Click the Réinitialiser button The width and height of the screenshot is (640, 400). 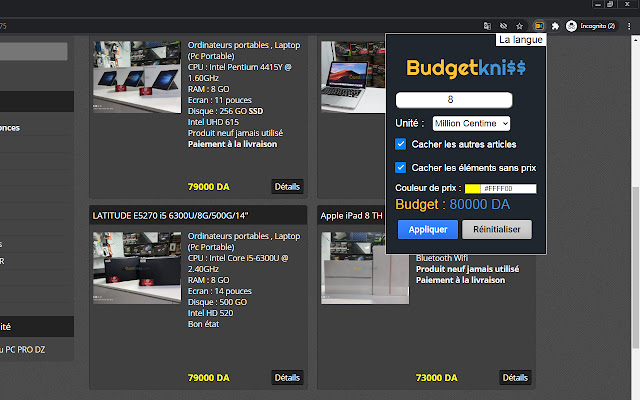tap(497, 229)
